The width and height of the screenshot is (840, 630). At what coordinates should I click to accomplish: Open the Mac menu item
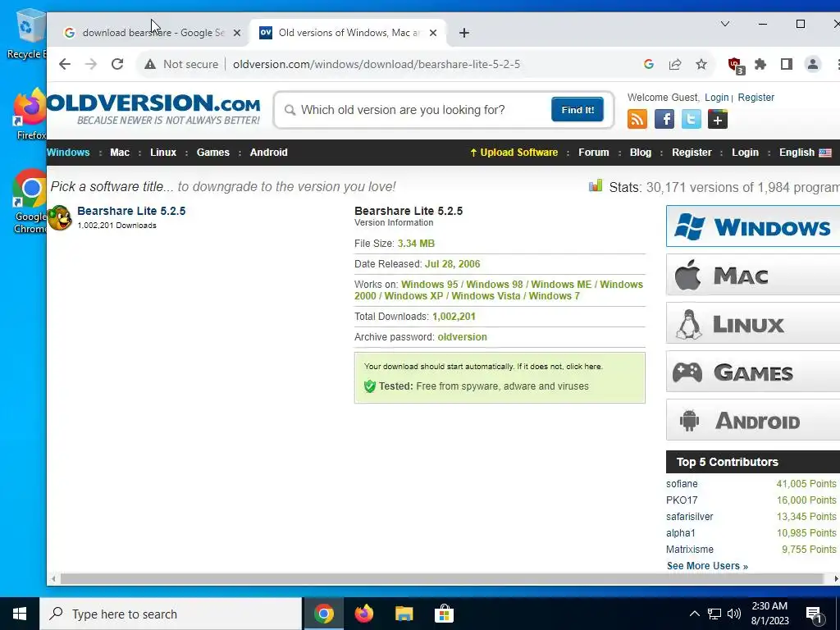[120, 152]
